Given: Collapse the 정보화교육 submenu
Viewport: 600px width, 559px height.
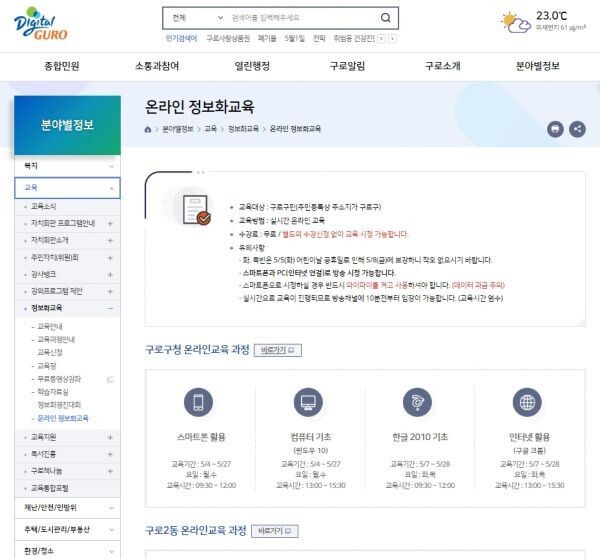Looking at the screenshot, I should 111,309.
